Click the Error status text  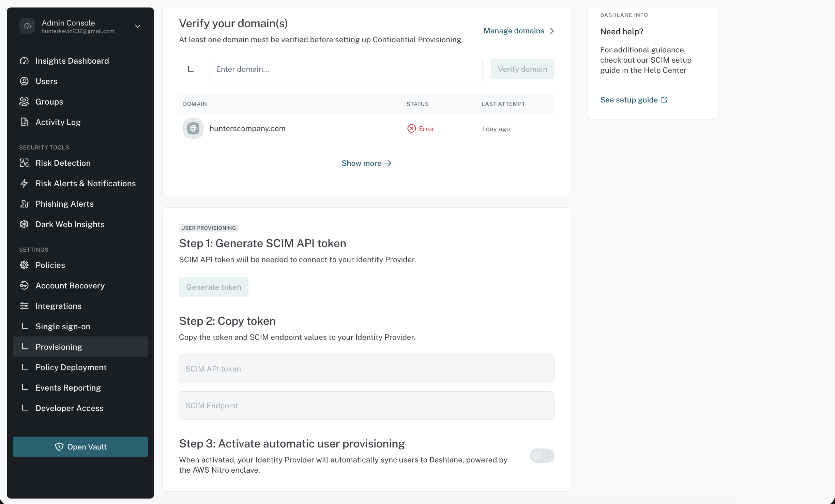point(426,129)
